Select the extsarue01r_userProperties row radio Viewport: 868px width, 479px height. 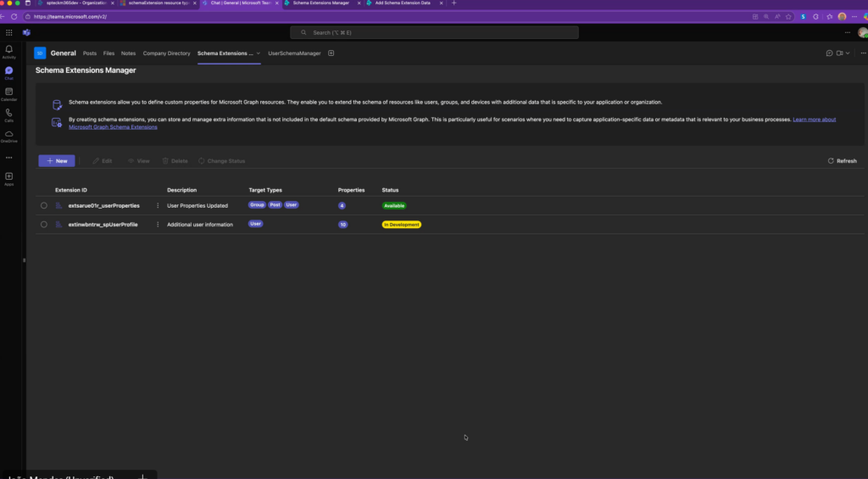pyautogui.click(x=44, y=205)
